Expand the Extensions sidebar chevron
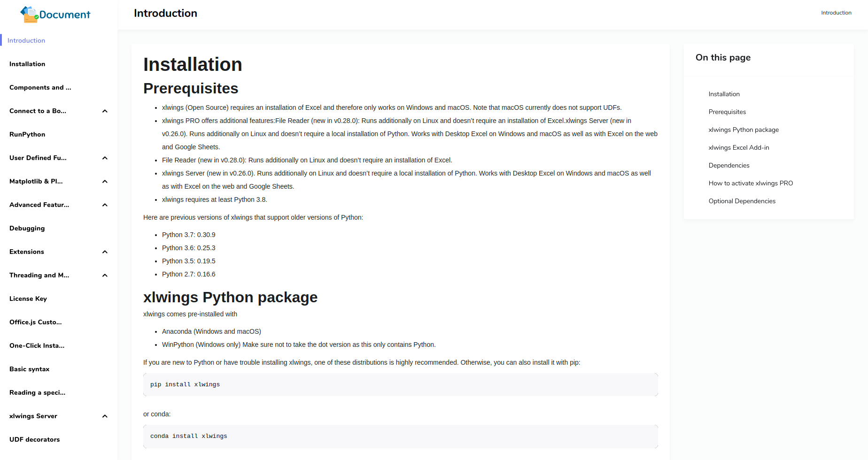The height and width of the screenshot is (460, 868). click(105, 252)
